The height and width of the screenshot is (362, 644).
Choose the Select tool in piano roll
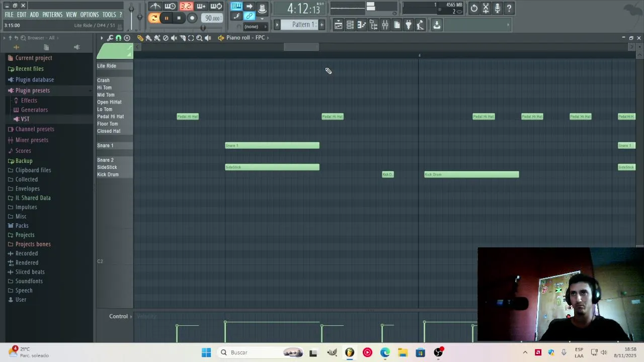point(191,38)
